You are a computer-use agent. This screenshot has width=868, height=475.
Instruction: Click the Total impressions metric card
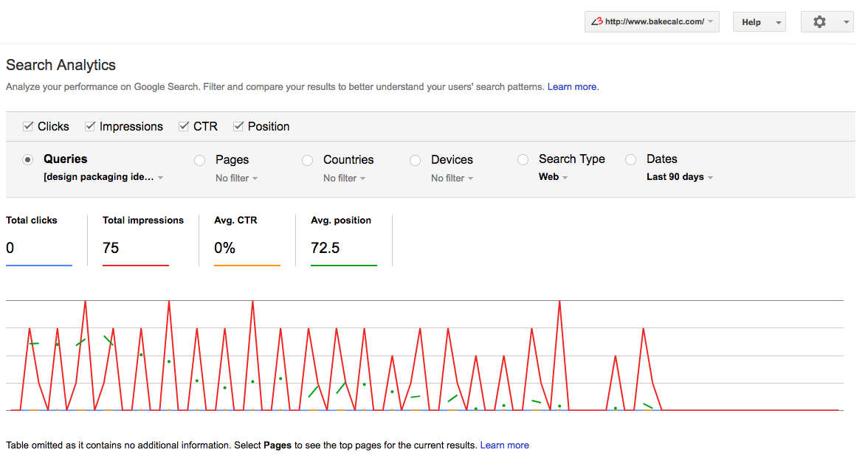pos(142,239)
